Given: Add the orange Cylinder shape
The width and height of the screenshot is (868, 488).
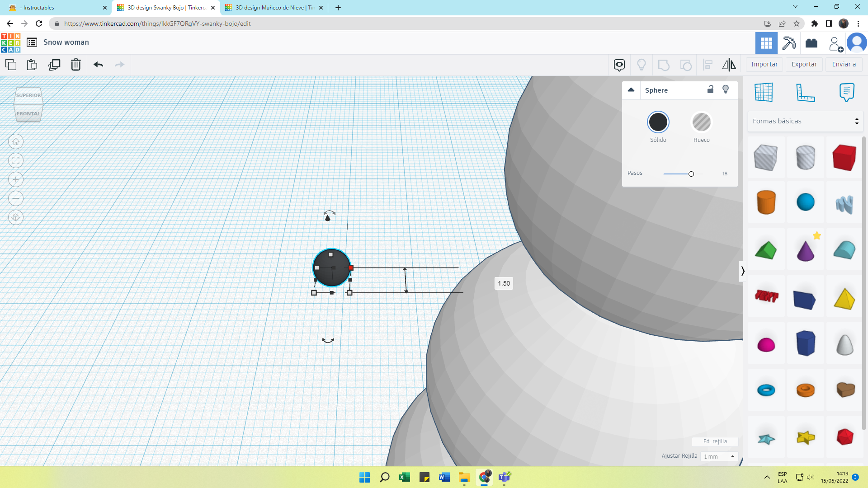Looking at the screenshot, I should pyautogui.click(x=766, y=202).
